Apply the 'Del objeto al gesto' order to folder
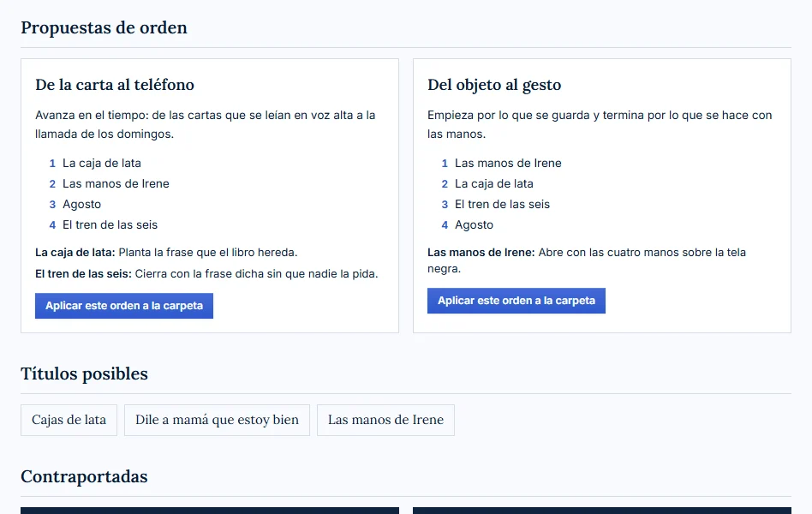This screenshot has height=514, width=812. tap(516, 301)
